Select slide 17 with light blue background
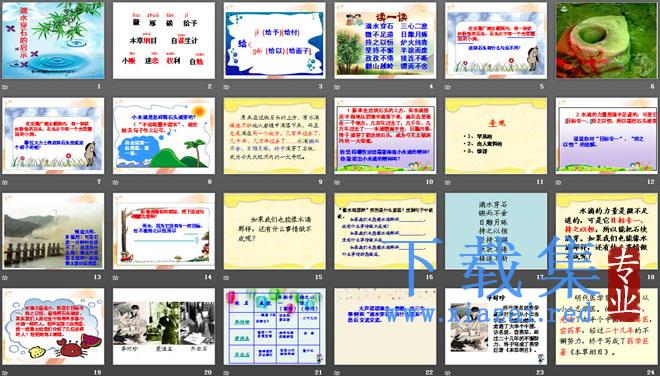The image size is (660, 376). [x=496, y=231]
